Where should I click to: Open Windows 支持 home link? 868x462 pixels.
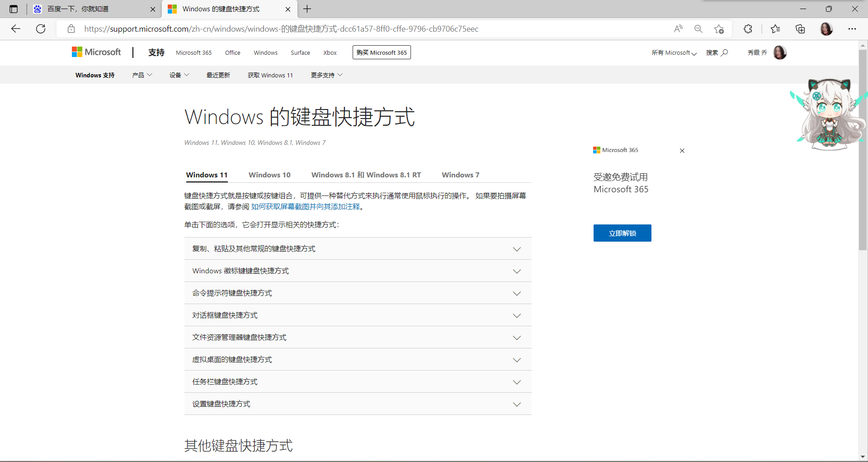[x=95, y=75]
